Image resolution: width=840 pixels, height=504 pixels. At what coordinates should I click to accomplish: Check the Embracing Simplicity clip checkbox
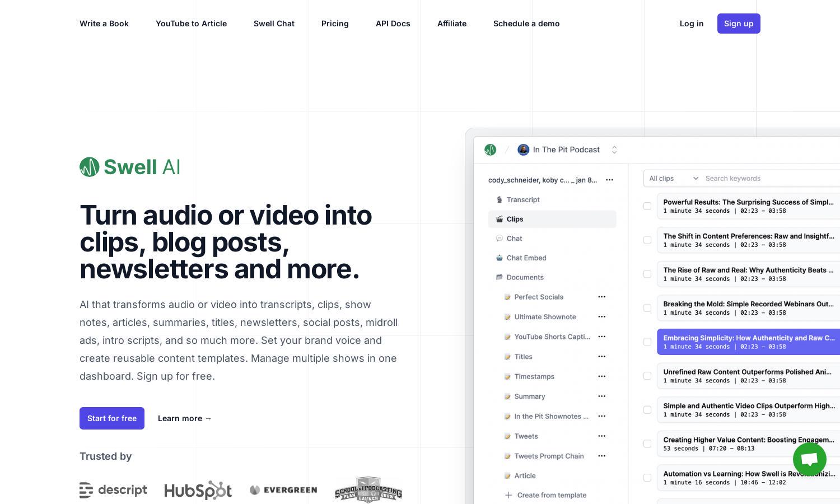tap(647, 342)
